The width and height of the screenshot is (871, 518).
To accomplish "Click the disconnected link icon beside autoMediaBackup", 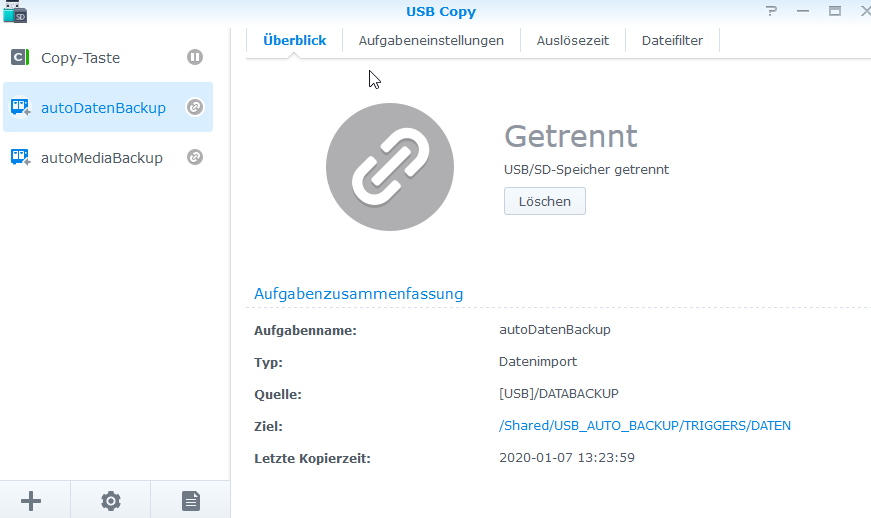I will tap(195, 157).
